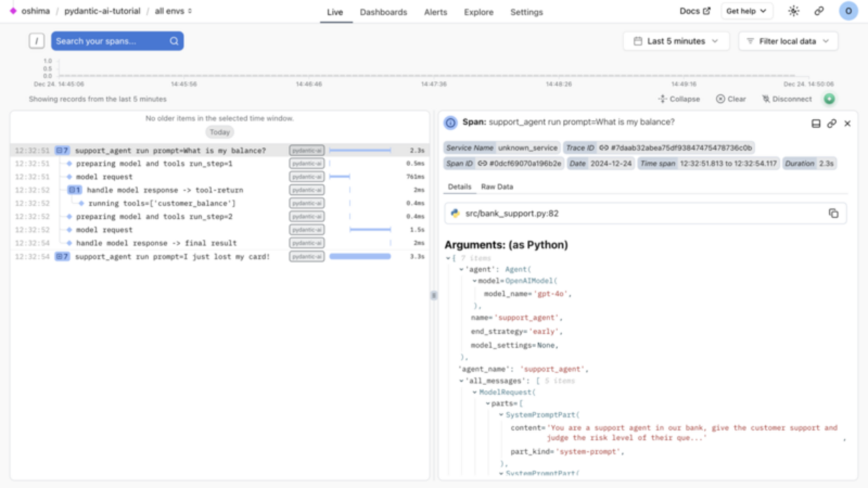Image resolution: width=868 pixels, height=488 pixels.
Task: Open the oshima organization breadcrumb
Action: click(x=35, y=11)
